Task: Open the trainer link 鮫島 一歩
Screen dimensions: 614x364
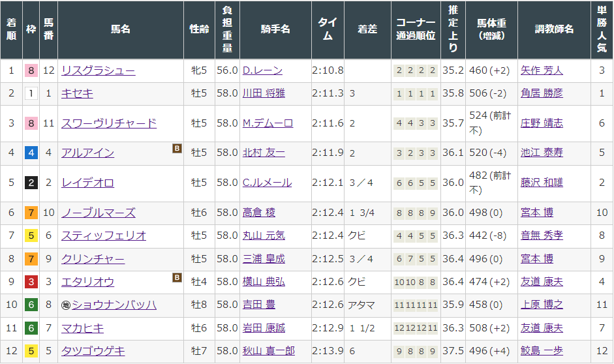Action: [542, 351]
